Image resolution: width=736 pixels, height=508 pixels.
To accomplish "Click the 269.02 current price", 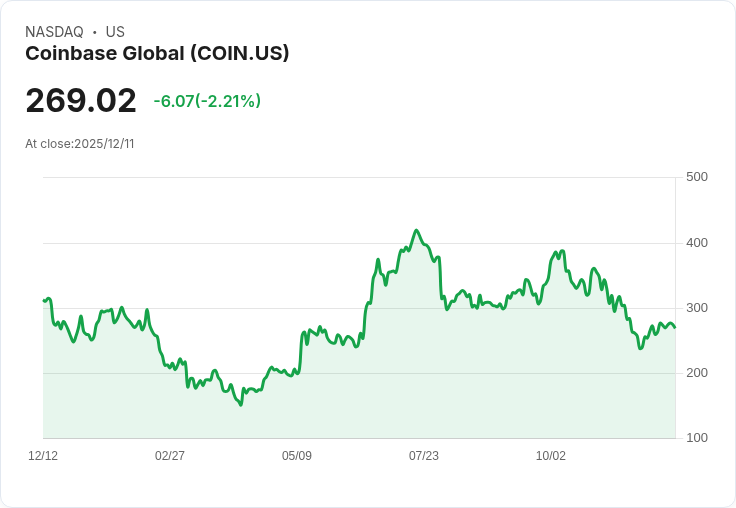I will click(81, 101).
